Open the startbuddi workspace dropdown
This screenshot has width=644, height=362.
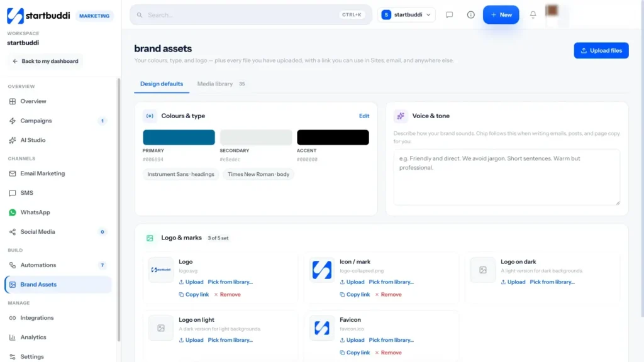pyautogui.click(x=406, y=15)
